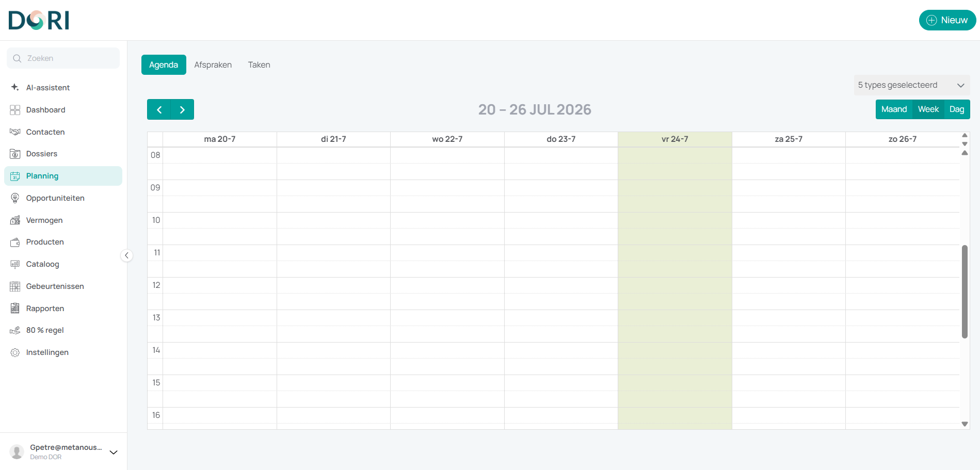
Task: Click the Gebeurtenissen calendar grid icon
Action: pos(15,286)
